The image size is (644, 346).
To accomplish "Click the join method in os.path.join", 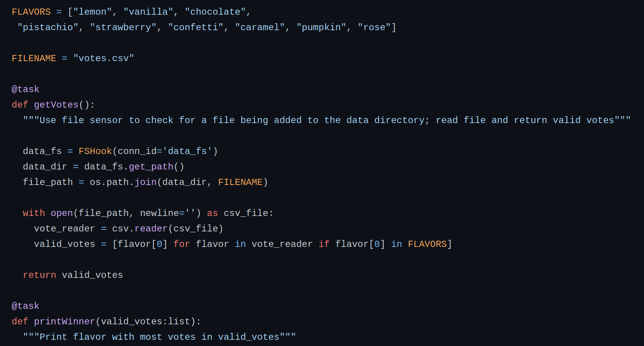I will pos(145,182).
